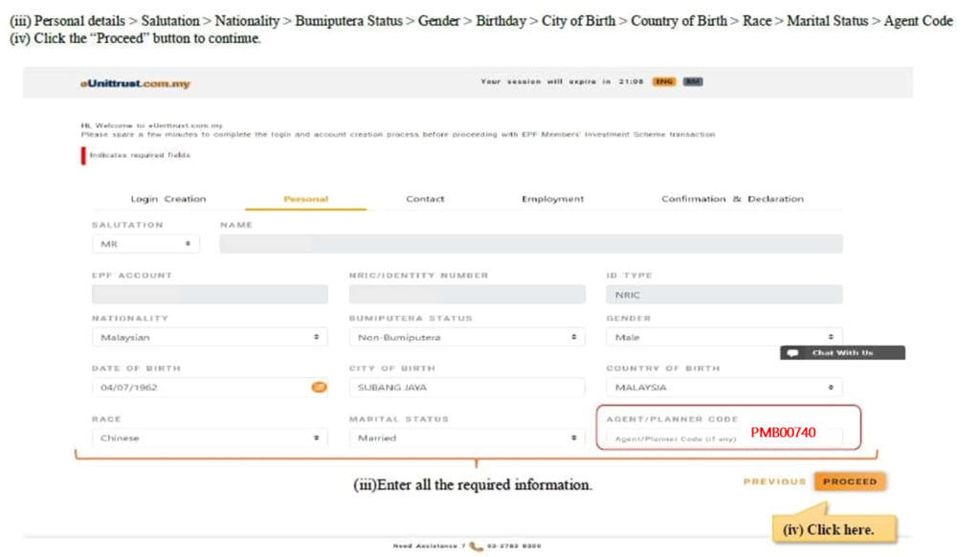Open the Marital Status dropdown
This screenshot has height=557, width=980.
pyautogui.click(x=466, y=438)
